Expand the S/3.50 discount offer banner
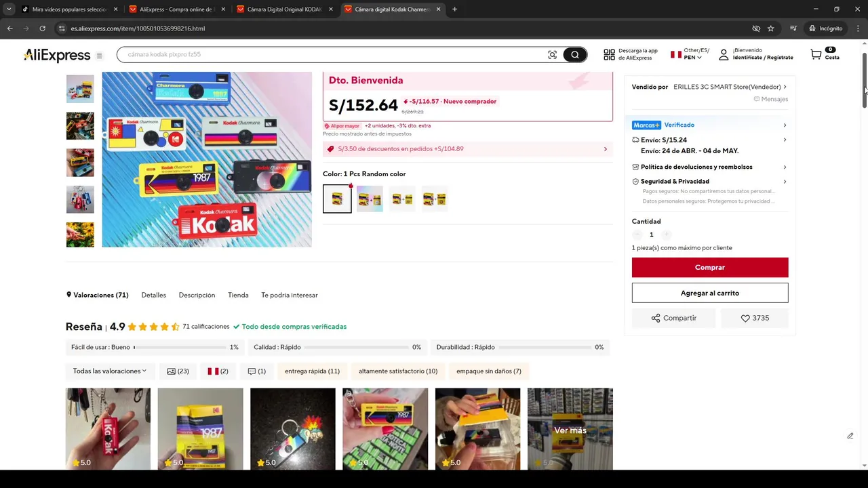868x488 pixels. pos(467,149)
